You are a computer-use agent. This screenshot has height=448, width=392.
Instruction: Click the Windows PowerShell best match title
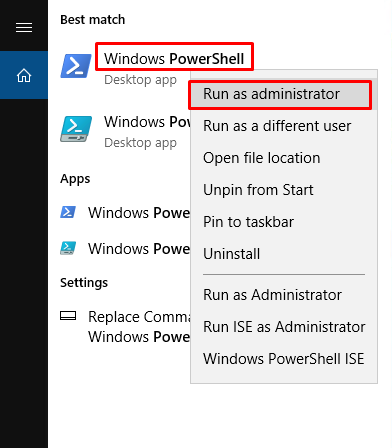174,59
